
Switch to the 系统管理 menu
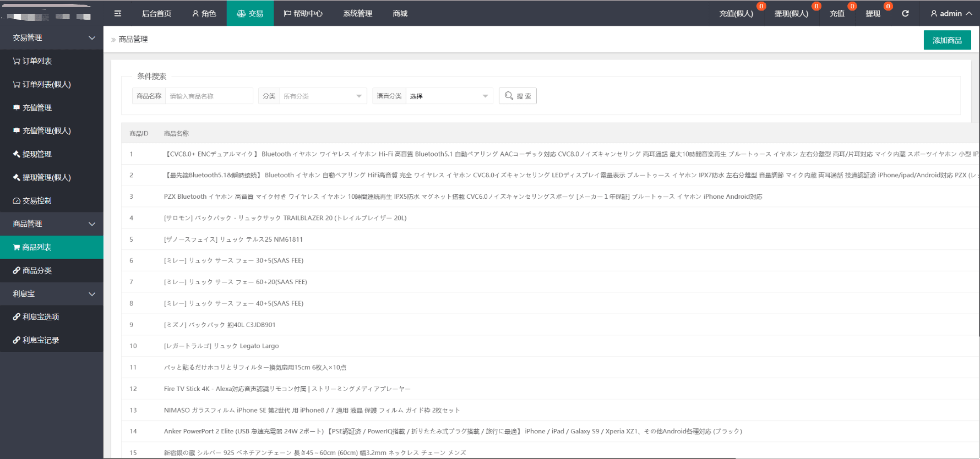click(357, 13)
